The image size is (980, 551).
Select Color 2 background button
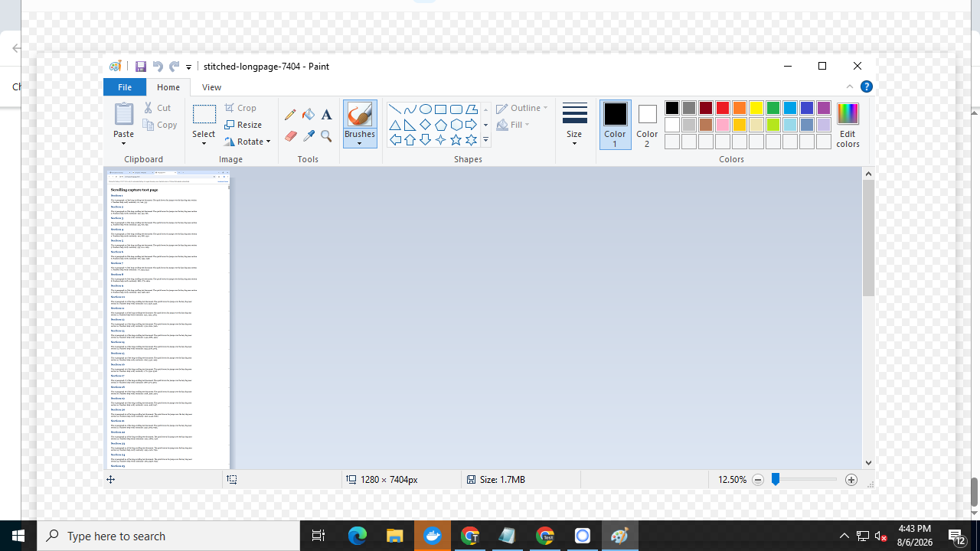click(647, 124)
